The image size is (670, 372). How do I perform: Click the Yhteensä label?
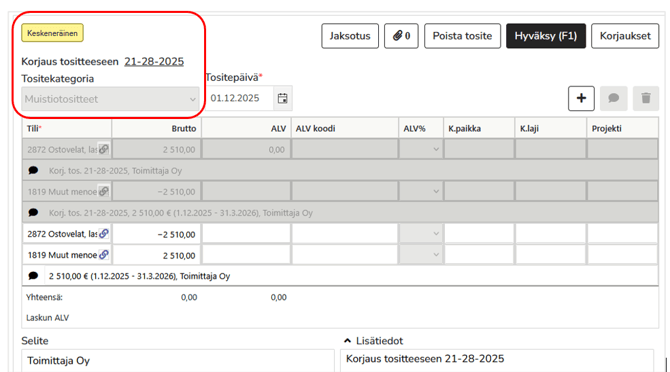(44, 297)
